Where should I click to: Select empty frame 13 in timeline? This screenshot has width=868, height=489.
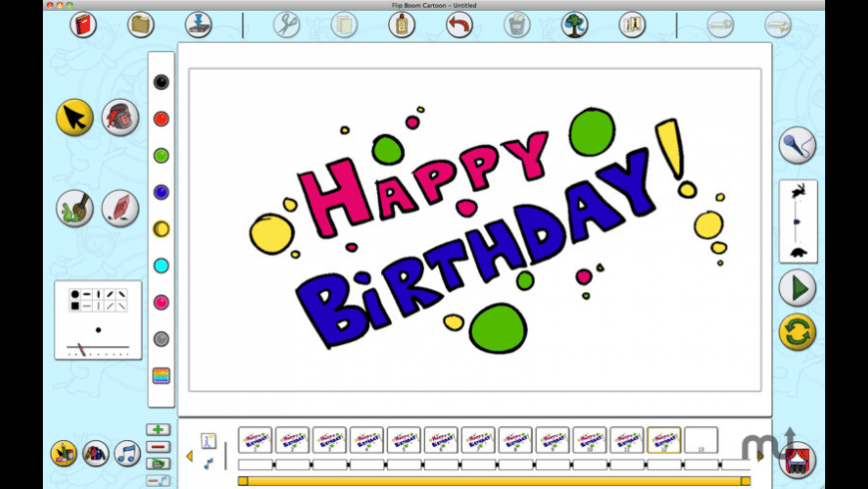click(x=700, y=440)
